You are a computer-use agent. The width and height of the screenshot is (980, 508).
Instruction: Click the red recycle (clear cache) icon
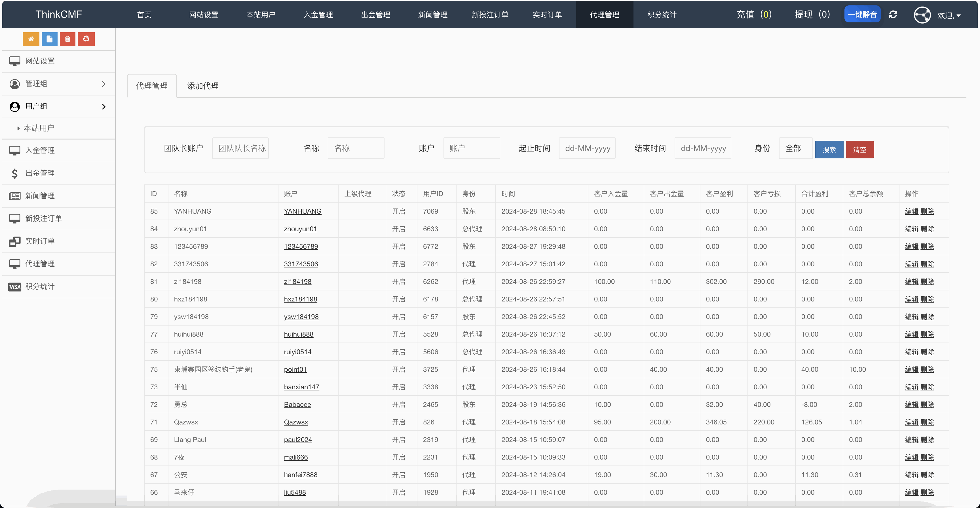pyautogui.click(x=86, y=39)
